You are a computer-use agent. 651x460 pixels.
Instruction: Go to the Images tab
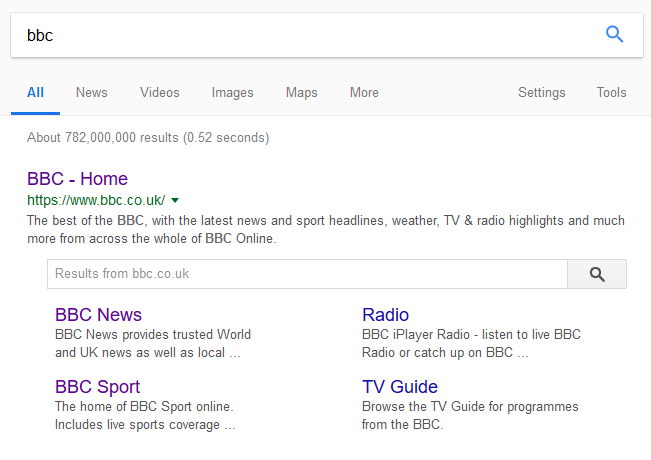point(232,93)
